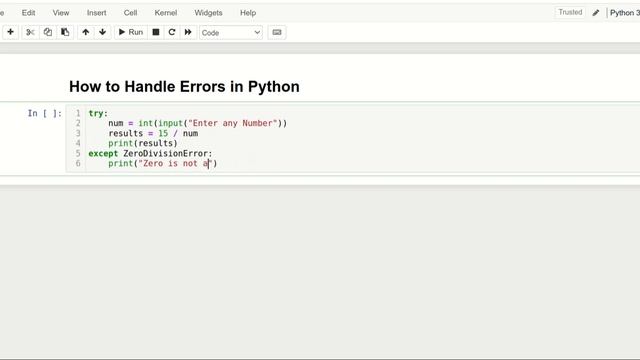Click the 'Enter any Number' string

coord(232,123)
